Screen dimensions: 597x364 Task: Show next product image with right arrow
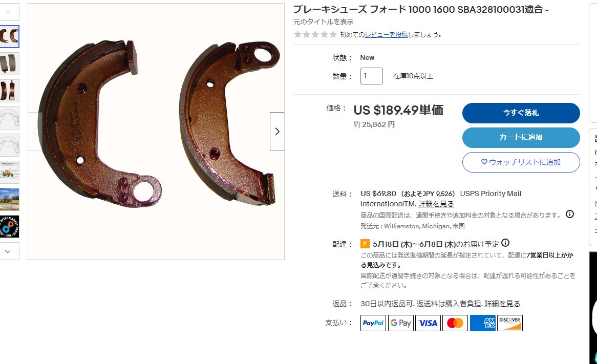pos(277,132)
